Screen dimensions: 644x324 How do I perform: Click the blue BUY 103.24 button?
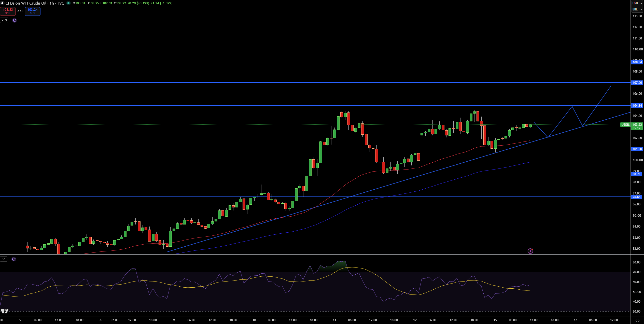coord(33,11)
